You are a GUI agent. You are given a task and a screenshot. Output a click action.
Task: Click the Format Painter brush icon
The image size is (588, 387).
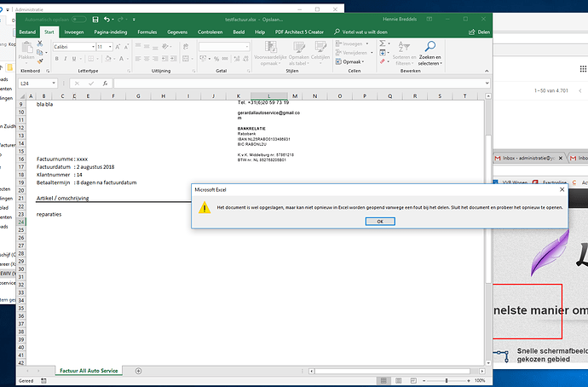pyautogui.click(x=40, y=61)
